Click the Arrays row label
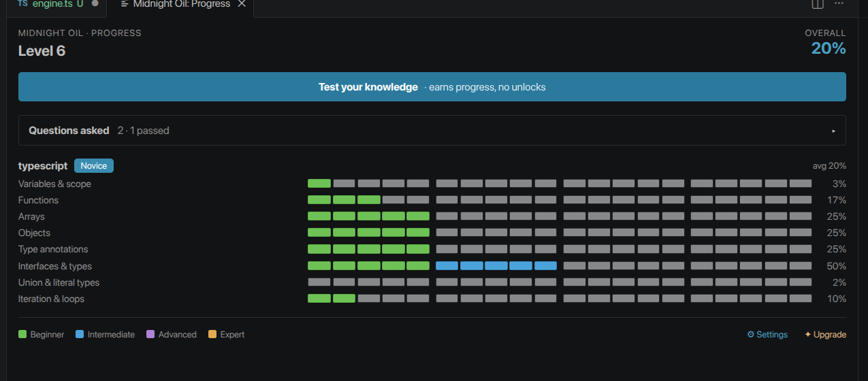The width and height of the screenshot is (868, 381). pos(31,216)
